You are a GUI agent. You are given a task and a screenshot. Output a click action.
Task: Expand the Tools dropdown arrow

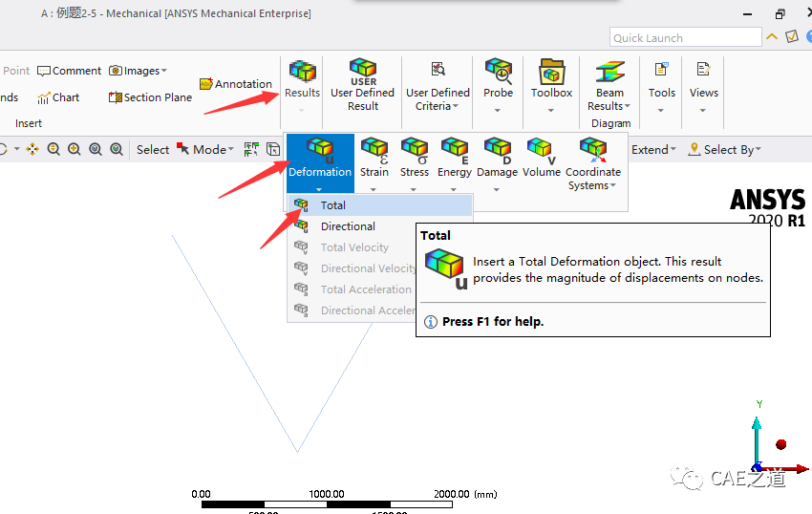661,111
